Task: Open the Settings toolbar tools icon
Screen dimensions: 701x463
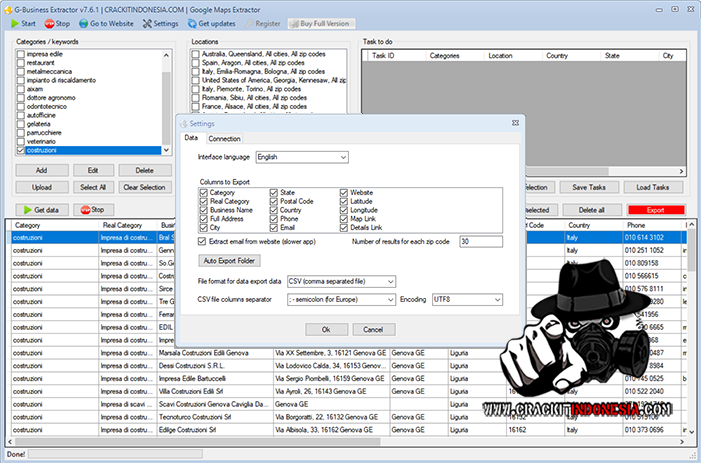Action: (x=147, y=22)
